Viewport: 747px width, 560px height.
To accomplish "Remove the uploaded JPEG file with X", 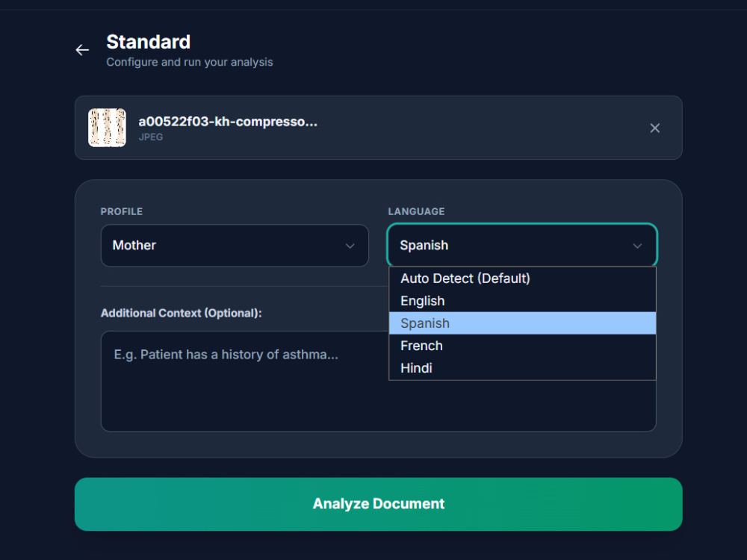I will (x=655, y=128).
